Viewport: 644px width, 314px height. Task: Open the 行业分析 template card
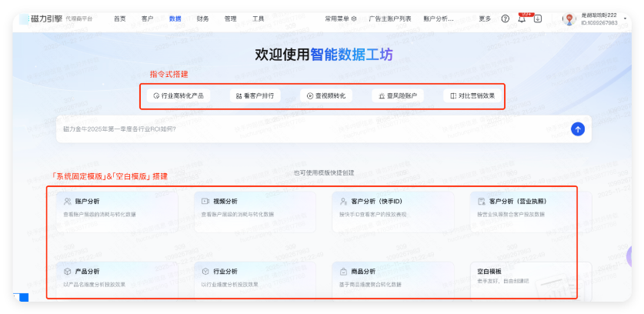click(255, 281)
